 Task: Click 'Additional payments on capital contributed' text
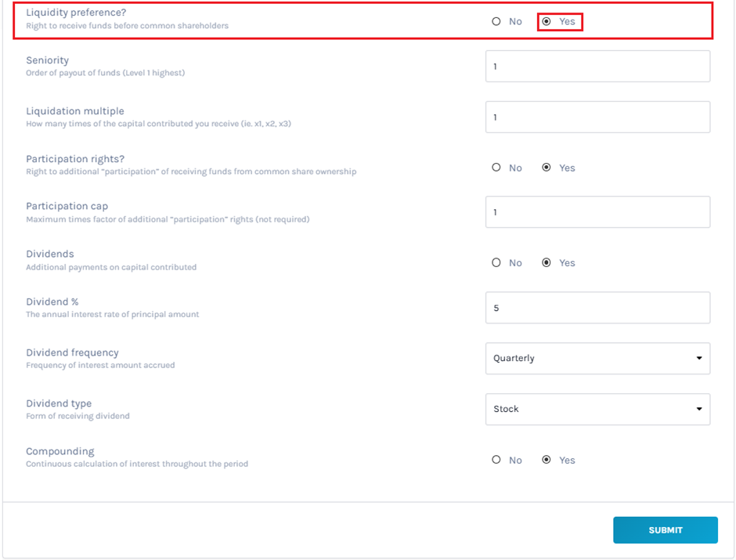pos(111,267)
